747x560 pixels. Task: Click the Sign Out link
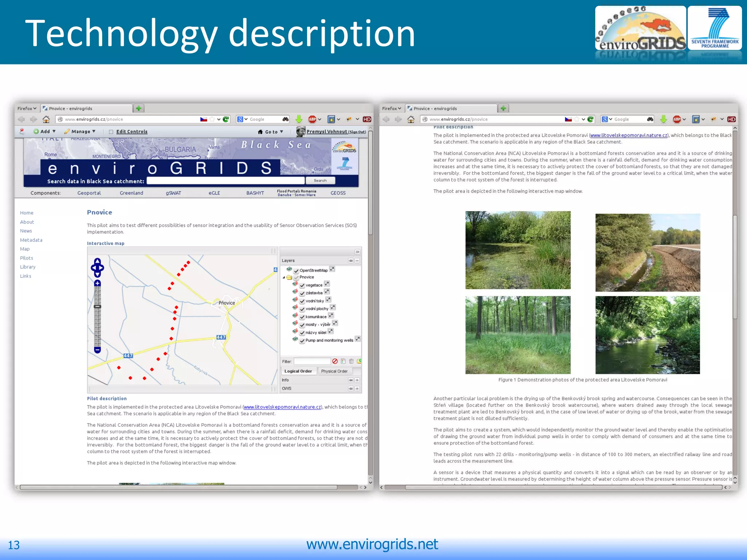click(x=357, y=132)
